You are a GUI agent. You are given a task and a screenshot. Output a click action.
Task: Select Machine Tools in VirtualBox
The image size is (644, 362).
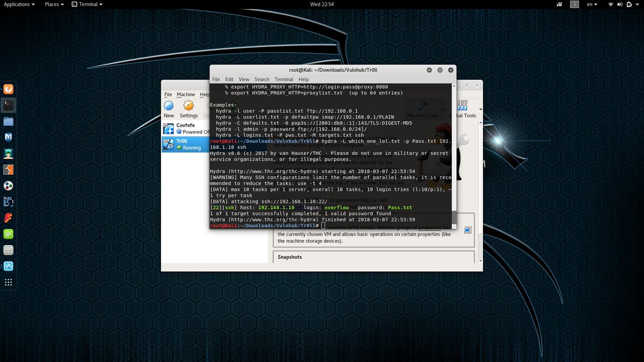422,109
